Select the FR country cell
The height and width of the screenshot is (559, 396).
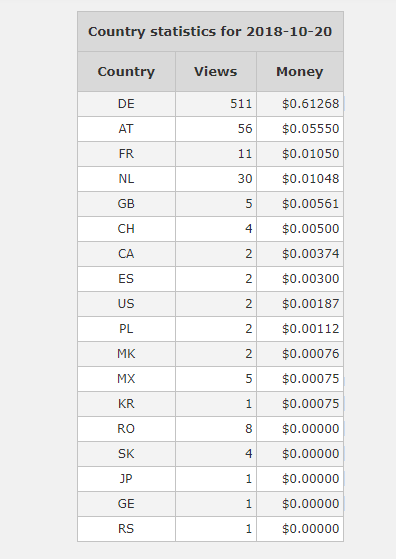126,154
